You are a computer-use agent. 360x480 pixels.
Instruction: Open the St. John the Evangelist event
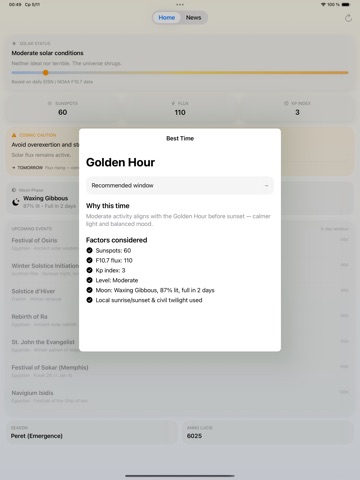[x=180, y=345]
